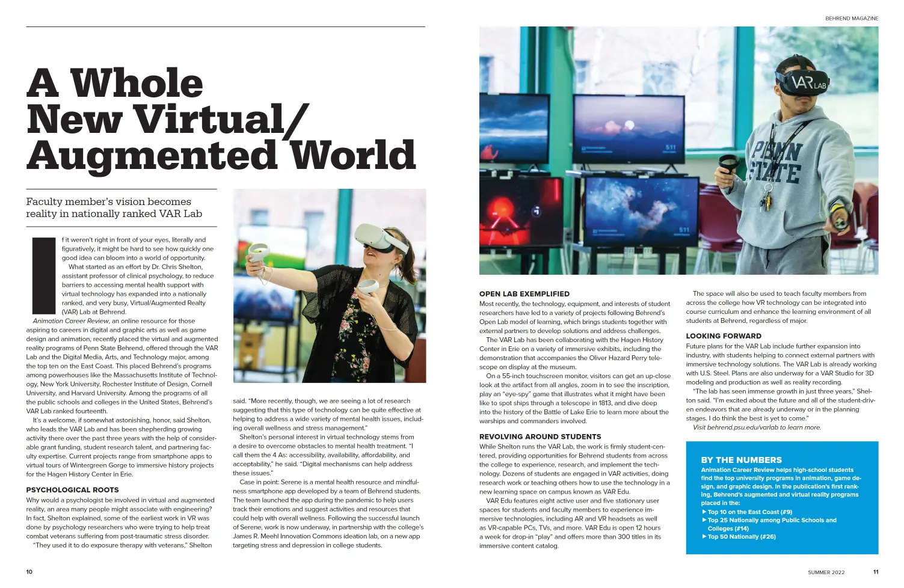Click the triangle bullet beside 'Top 10 on the East Coast'
Screen dimensions: 904x588
pos(704,512)
